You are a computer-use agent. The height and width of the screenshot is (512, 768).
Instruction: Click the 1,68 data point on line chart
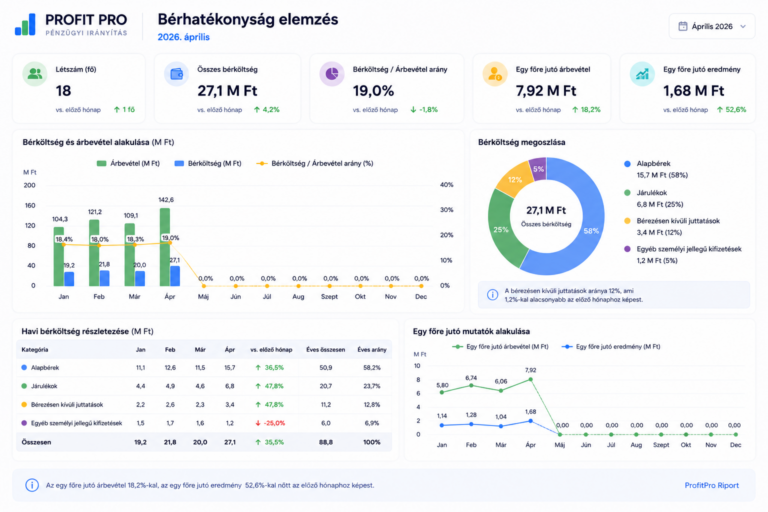tap(530, 421)
